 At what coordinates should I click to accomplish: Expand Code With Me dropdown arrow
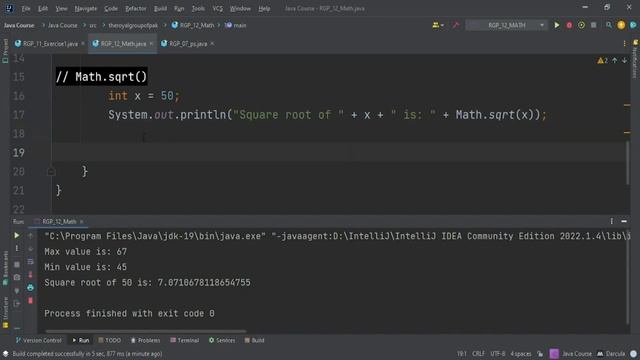[442, 26]
